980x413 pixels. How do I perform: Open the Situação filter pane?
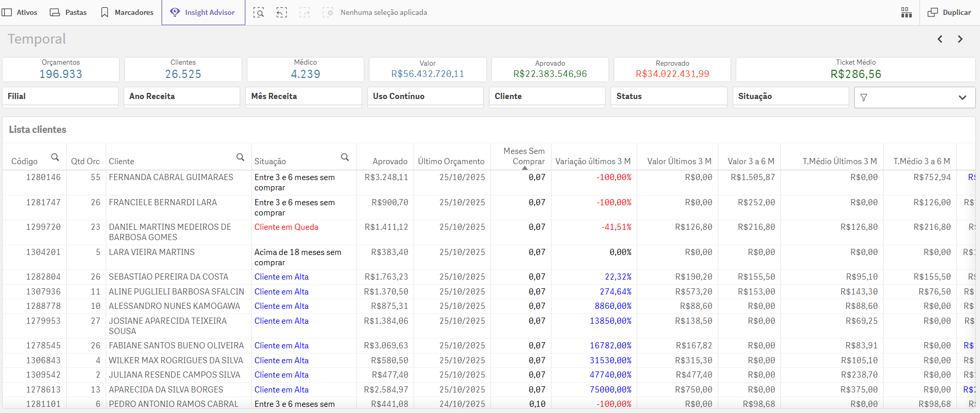click(790, 96)
